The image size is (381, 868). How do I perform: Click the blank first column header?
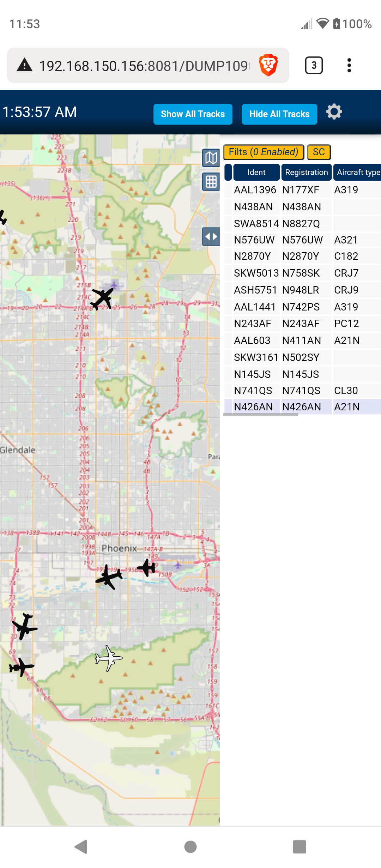pyautogui.click(x=228, y=172)
